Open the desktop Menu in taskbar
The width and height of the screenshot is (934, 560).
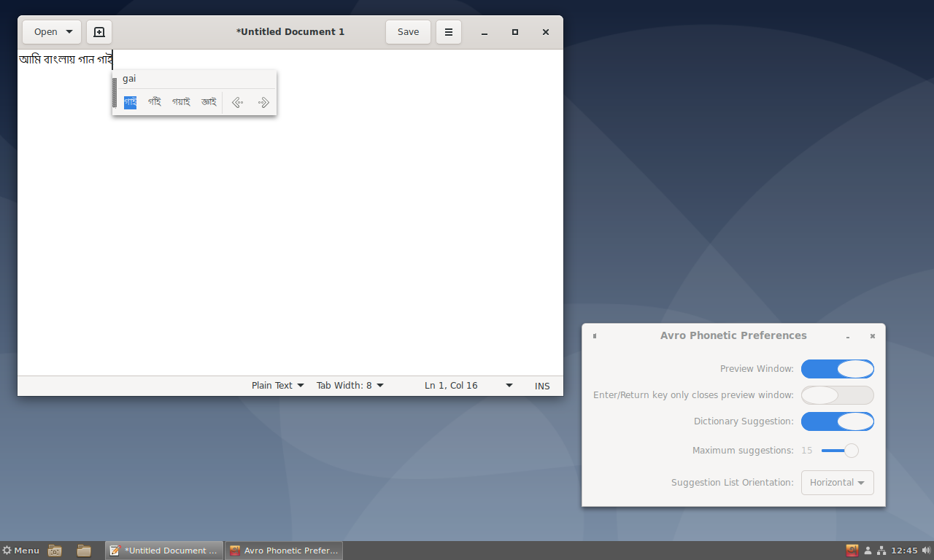pyautogui.click(x=21, y=551)
